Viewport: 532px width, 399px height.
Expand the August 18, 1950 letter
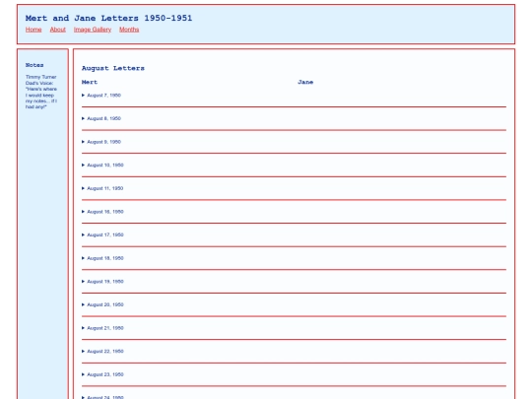pos(102,258)
